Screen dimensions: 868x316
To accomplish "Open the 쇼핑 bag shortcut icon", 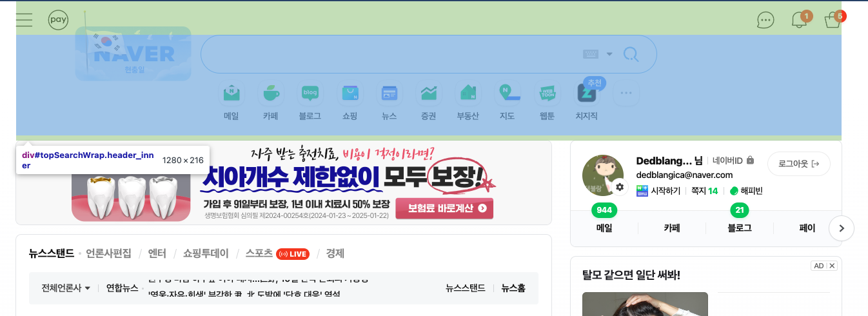I will coord(350,94).
